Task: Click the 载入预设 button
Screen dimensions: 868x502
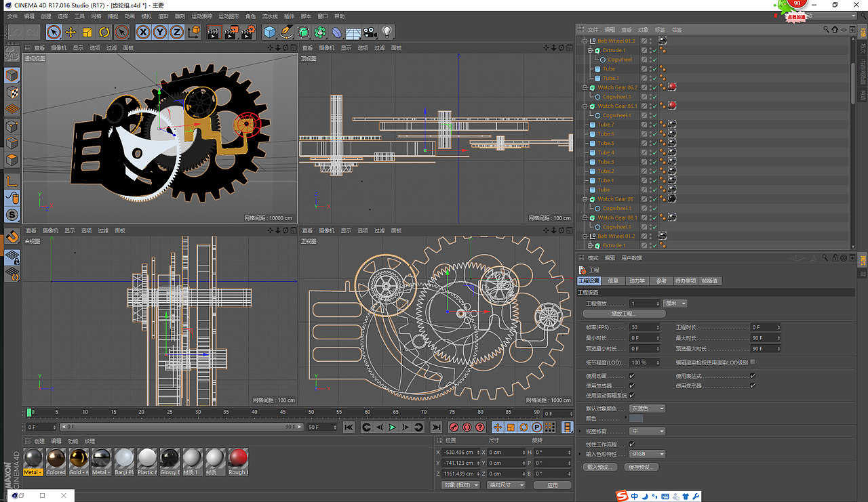Action: pos(600,467)
